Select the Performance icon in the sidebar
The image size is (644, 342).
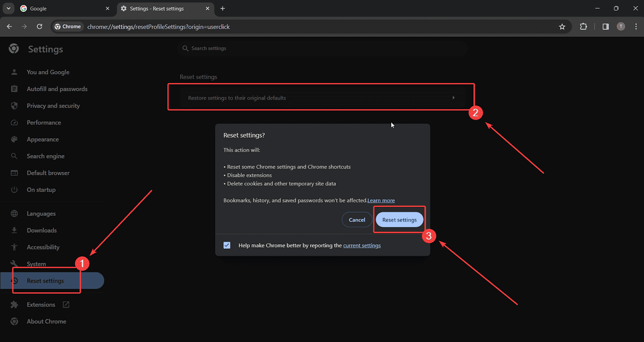pyautogui.click(x=13, y=122)
